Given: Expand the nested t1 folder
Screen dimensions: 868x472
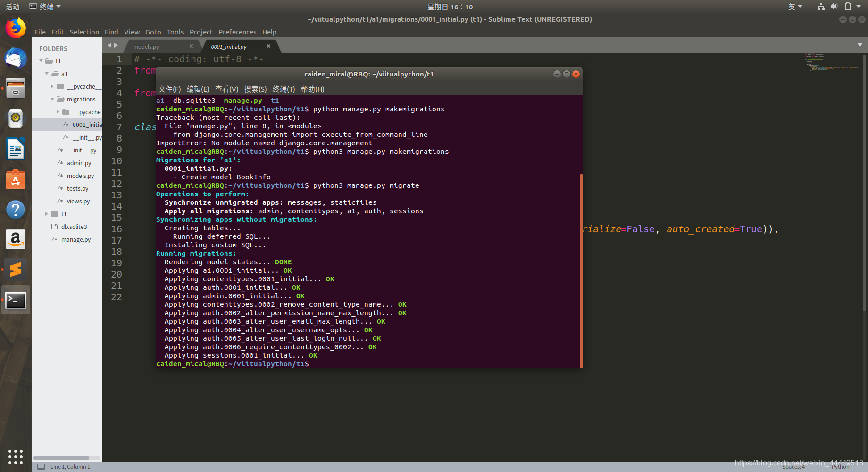Looking at the screenshot, I should (47, 214).
